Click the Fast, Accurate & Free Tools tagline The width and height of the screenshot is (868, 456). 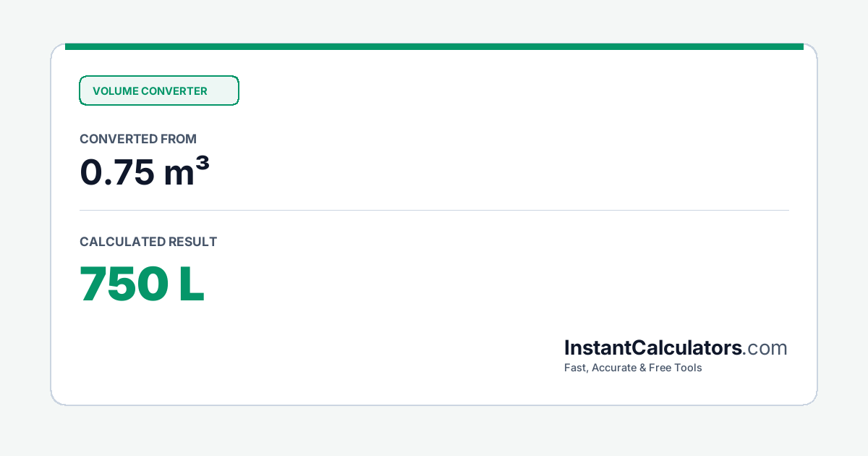633,368
